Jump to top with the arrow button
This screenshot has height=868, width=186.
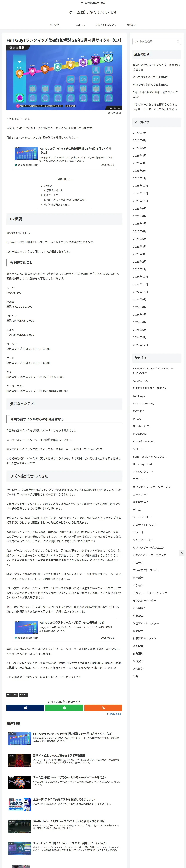tap(182, 553)
